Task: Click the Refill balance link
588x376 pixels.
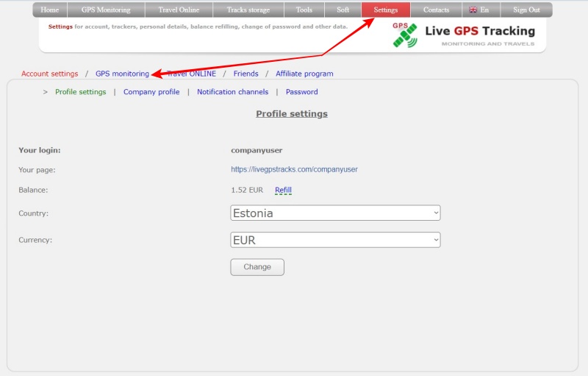Action: tap(283, 191)
